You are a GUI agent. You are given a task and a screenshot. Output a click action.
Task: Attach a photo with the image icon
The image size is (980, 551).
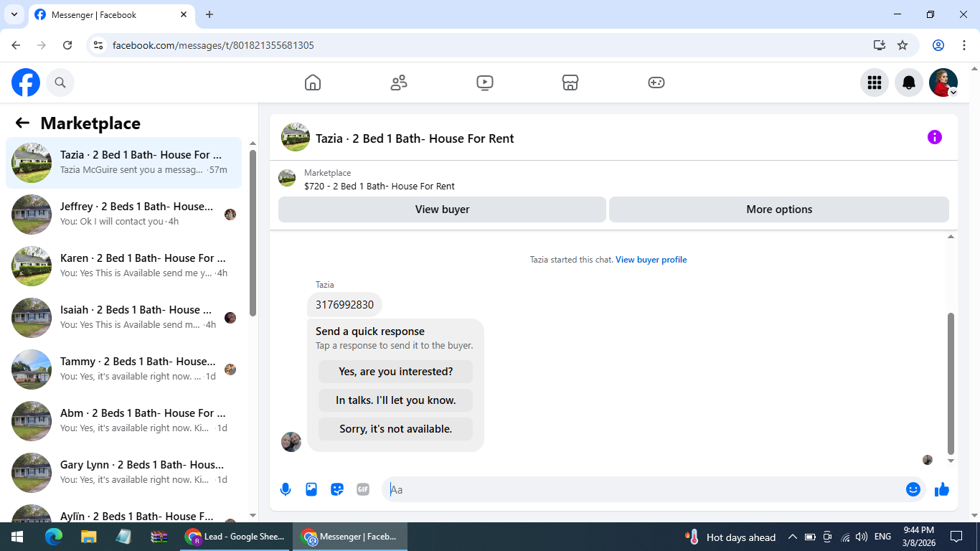(311, 489)
